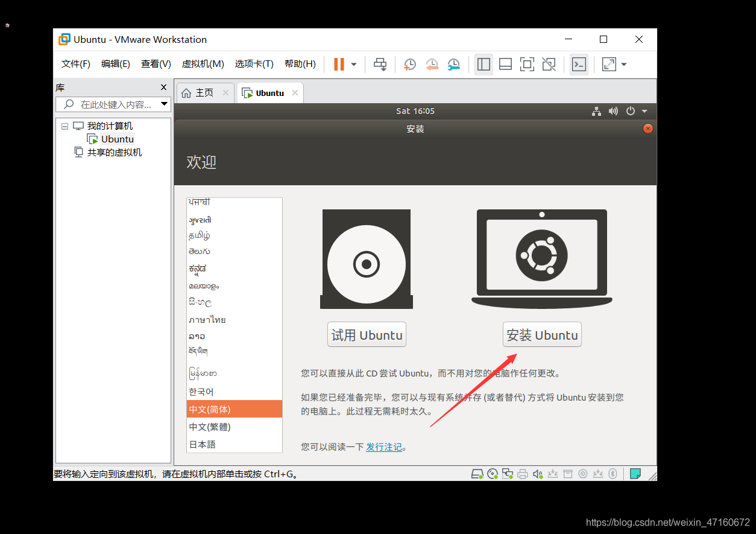The width and height of the screenshot is (756, 534).
Task: Send Ctrl+Alt+Del to the virtual machine
Action: point(380,64)
